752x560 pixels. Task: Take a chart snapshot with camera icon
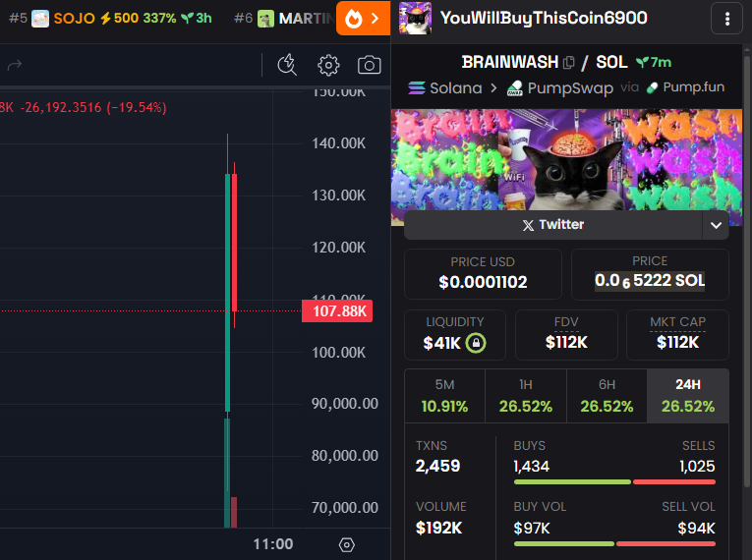(369, 65)
